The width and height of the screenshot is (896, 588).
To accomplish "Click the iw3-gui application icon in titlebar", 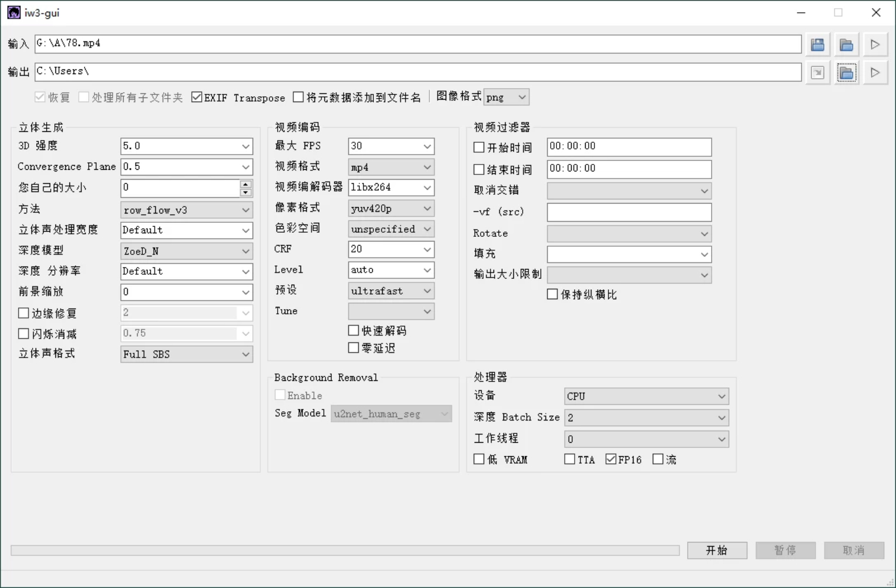I will point(13,12).
